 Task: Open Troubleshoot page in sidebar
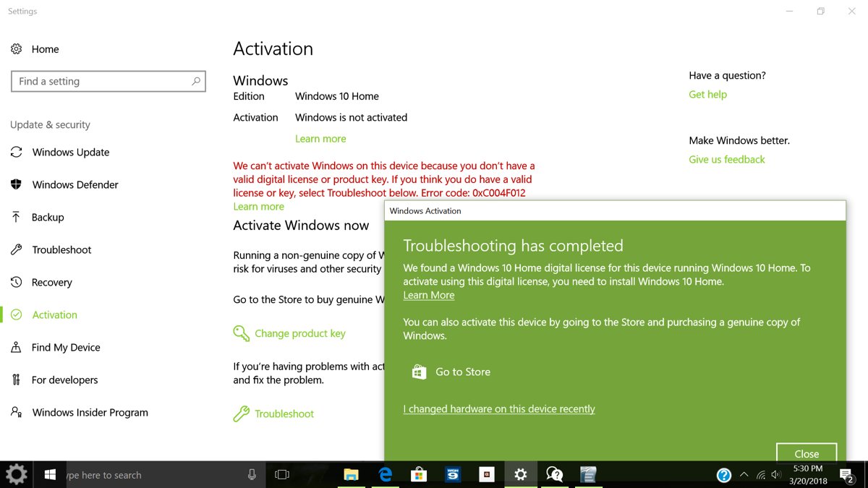pos(61,249)
